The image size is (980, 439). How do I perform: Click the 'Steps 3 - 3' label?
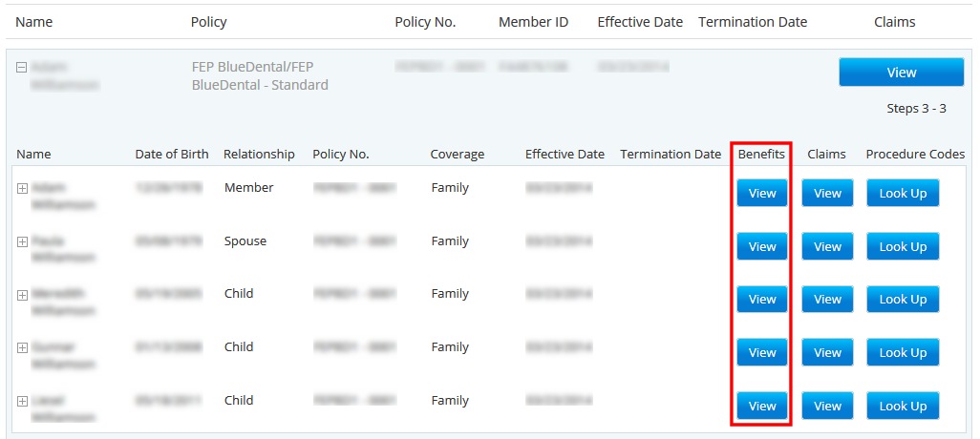pyautogui.click(x=916, y=109)
